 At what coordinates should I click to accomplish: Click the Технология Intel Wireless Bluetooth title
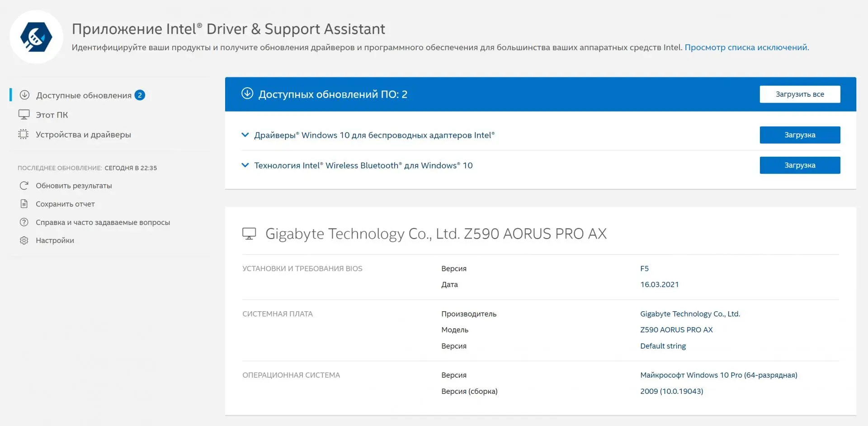coord(363,165)
